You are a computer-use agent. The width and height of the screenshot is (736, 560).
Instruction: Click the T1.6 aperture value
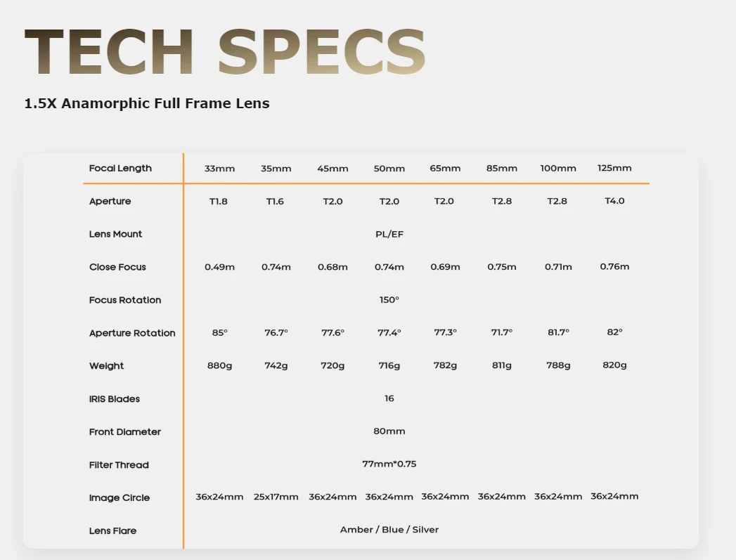click(275, 201)
